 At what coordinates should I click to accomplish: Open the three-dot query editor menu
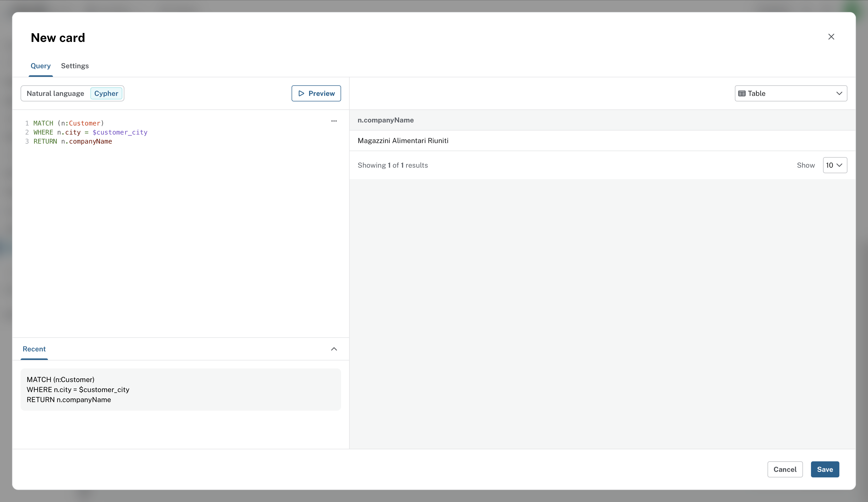click(x=334, y=121)
